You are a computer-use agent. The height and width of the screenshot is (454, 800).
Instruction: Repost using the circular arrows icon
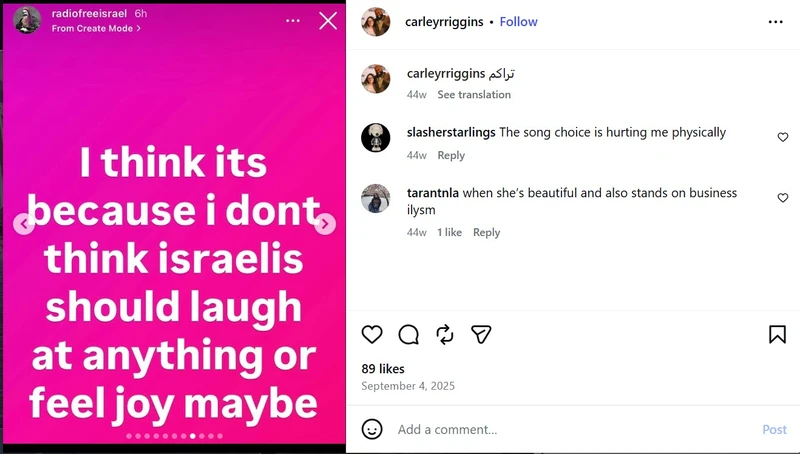[x=445, y=335]
